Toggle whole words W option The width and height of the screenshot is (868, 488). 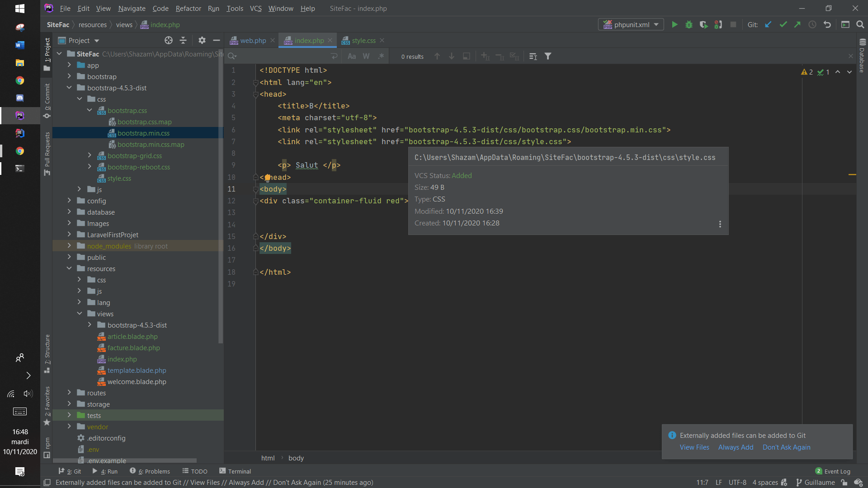pyautogui.click(x=366, y=56)
